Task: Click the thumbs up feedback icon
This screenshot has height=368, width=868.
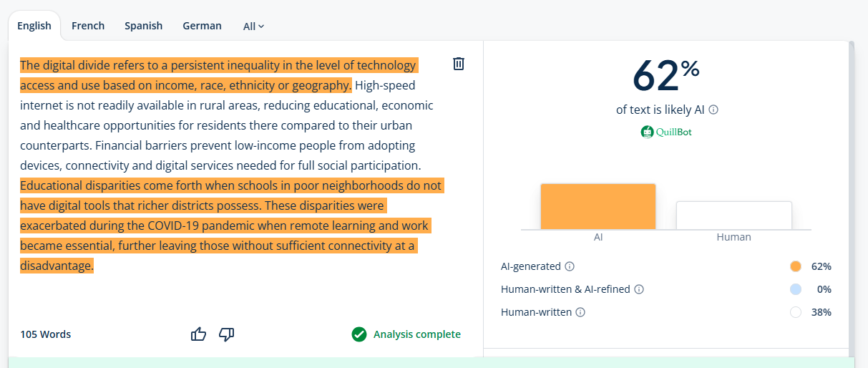Action: click(198, 334)
